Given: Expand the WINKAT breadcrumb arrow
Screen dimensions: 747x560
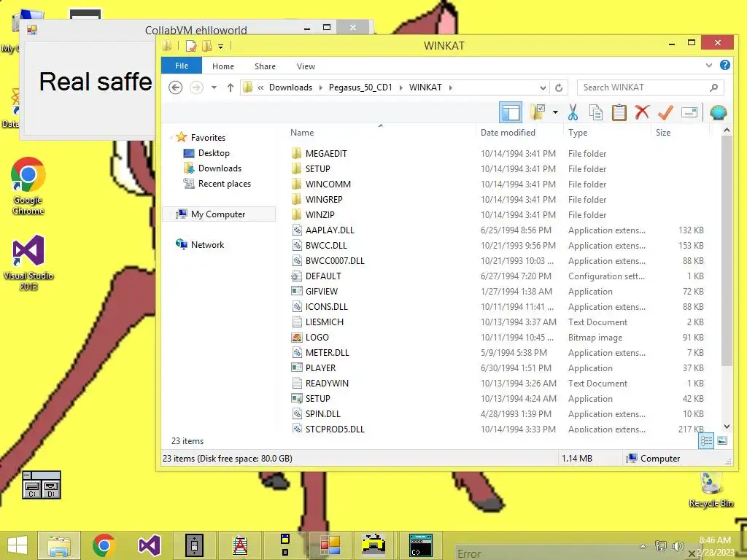Looking at the screenshot, I should [450, 87].
